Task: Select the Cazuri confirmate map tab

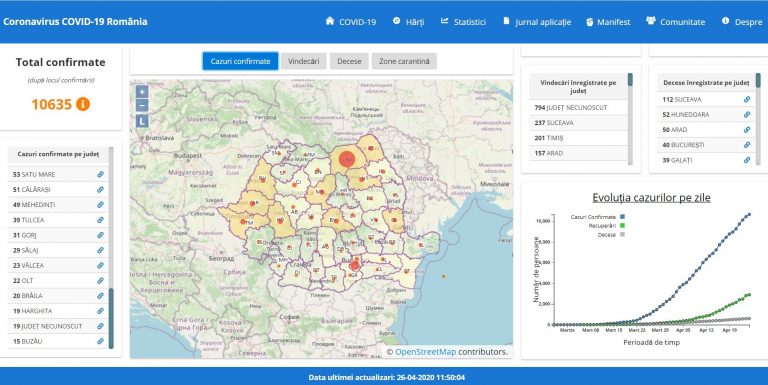Action: pyautogui.click(x=240, y=61)
